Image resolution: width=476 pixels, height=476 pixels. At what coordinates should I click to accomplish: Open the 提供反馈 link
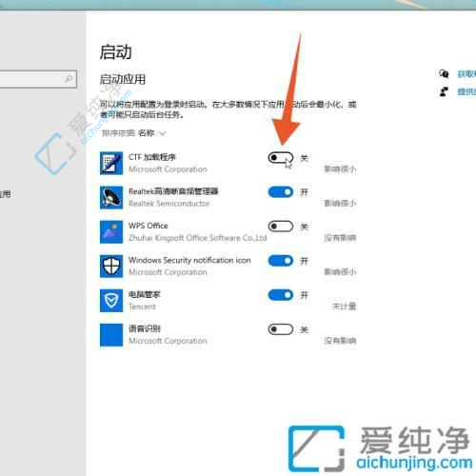click(466, 91)
